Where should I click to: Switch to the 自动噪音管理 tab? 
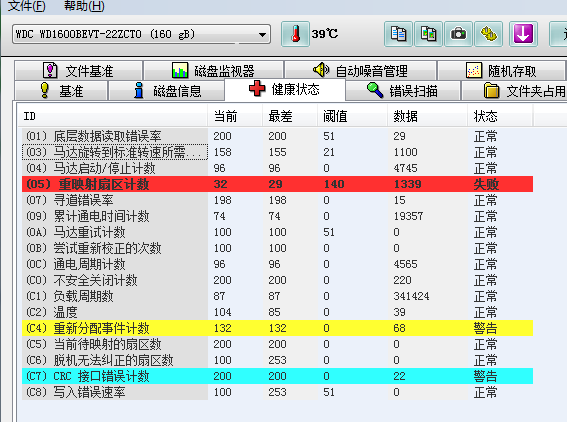(x=360, y=71)
